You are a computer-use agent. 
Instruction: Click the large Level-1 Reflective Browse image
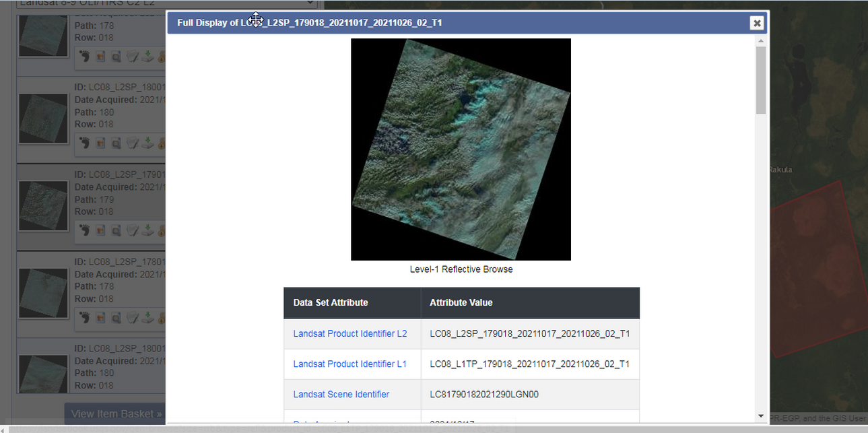point(461,149)
